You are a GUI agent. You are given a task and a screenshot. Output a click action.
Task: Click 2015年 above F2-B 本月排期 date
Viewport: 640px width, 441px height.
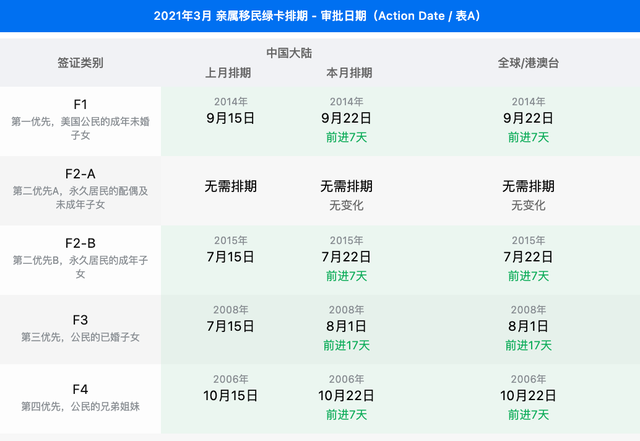click(x=346, y=241)
